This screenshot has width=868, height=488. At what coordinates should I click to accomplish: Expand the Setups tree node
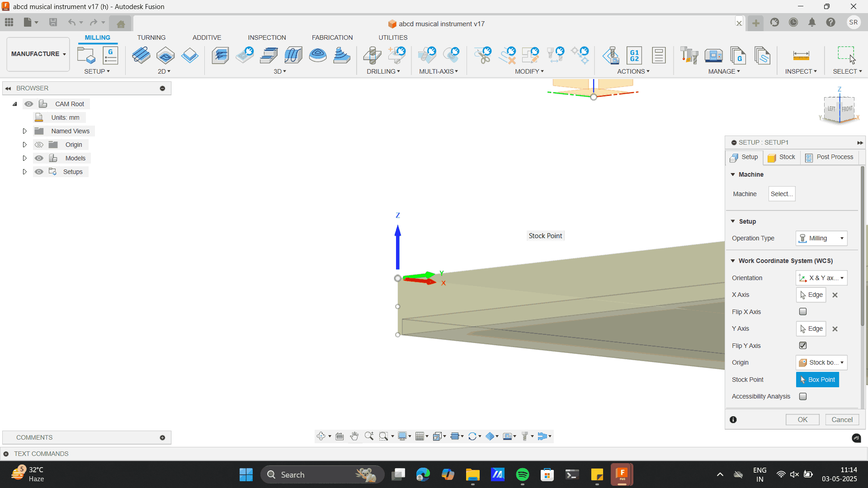click(25, 172)
